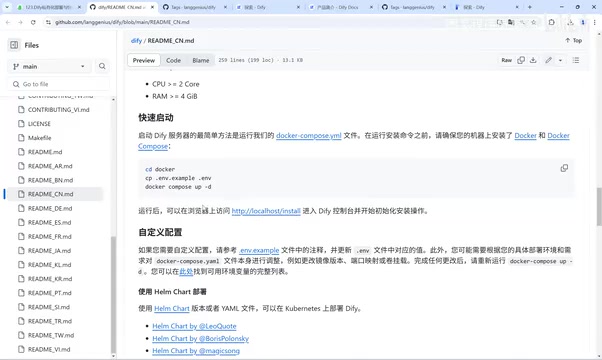Select README_DE.md in file tree
The height and width of the screenshot is (360, 602).
(50, 208)
